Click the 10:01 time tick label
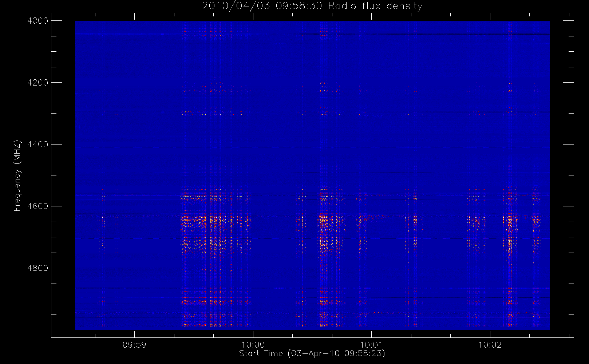 (371, 345)
